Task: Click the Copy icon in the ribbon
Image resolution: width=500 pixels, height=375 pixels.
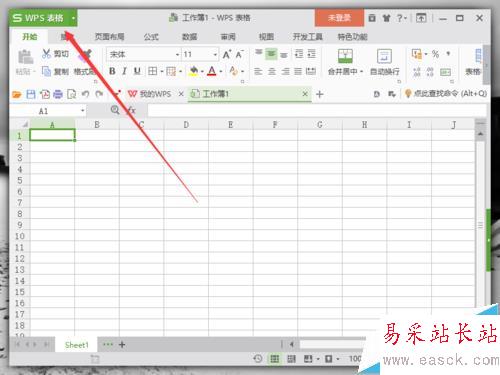Action: point(46,71)
